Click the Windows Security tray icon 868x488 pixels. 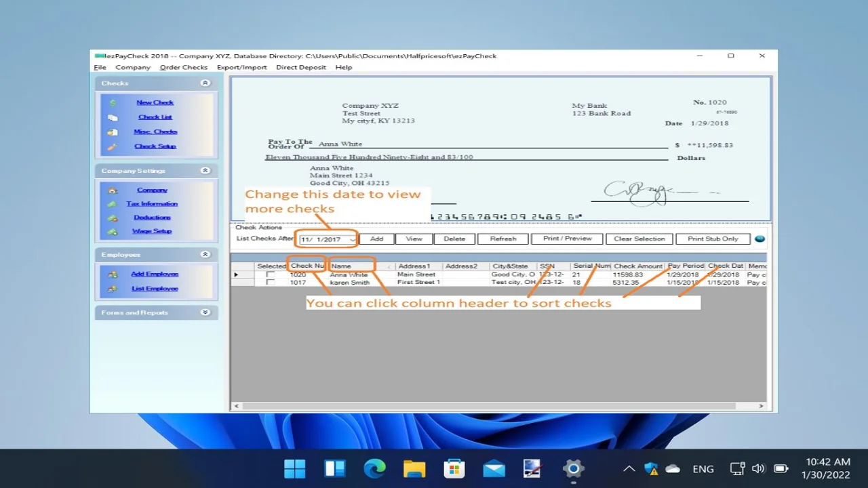(651, 468)
